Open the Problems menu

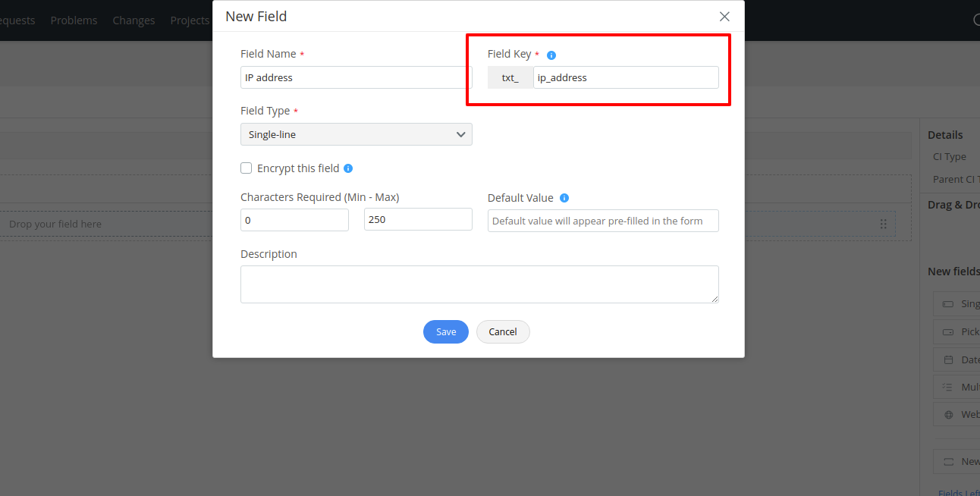click(74, 20)
